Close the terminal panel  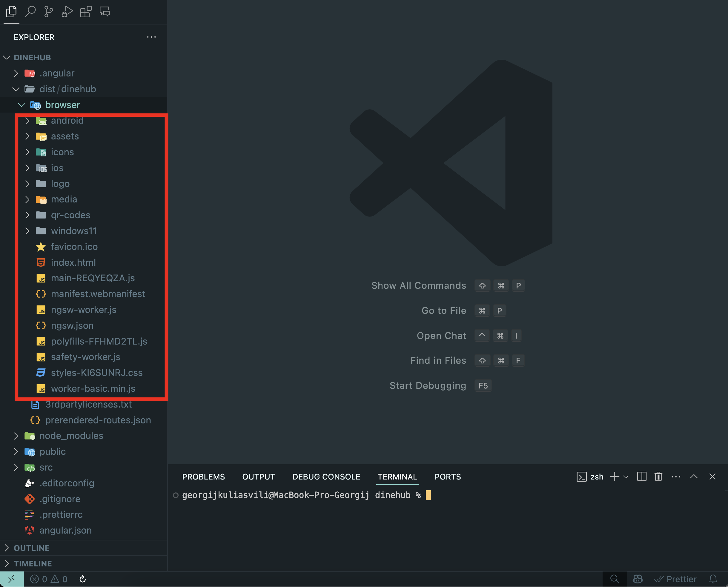coord(712,477)
